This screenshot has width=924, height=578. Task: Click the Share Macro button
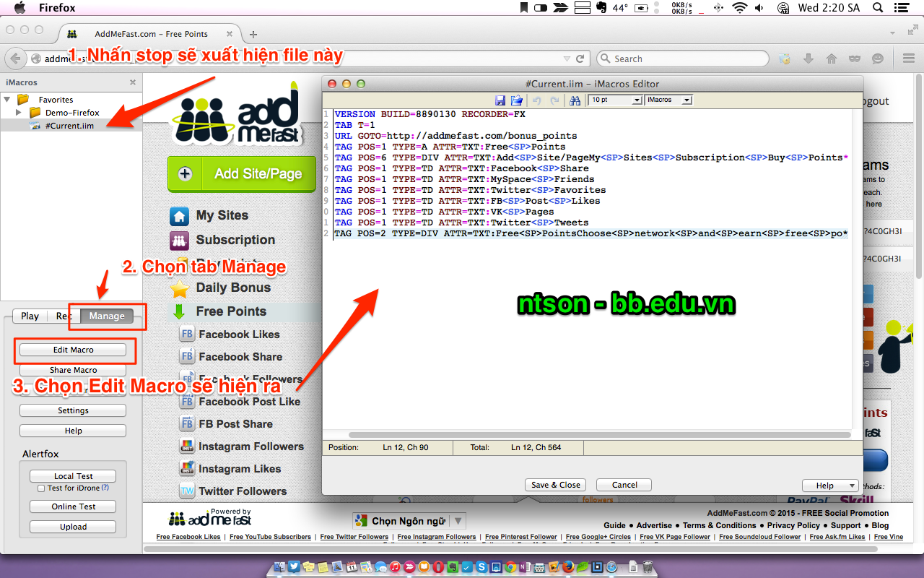pyautogui.click(x=73, y=370)
